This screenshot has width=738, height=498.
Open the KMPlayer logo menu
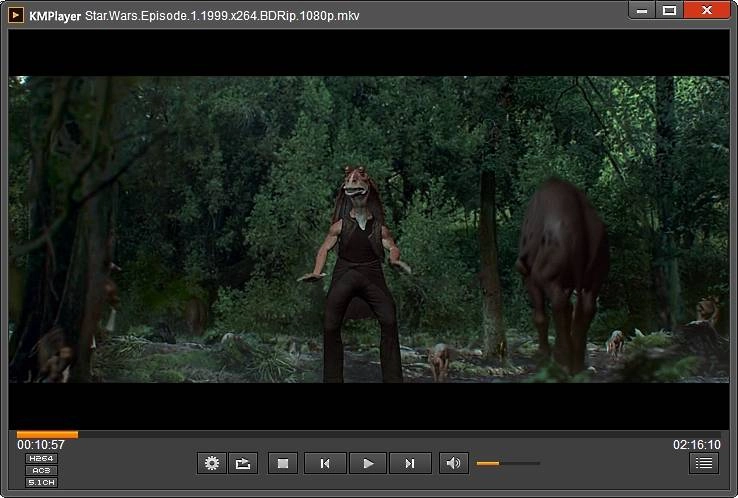pos(16,15)
